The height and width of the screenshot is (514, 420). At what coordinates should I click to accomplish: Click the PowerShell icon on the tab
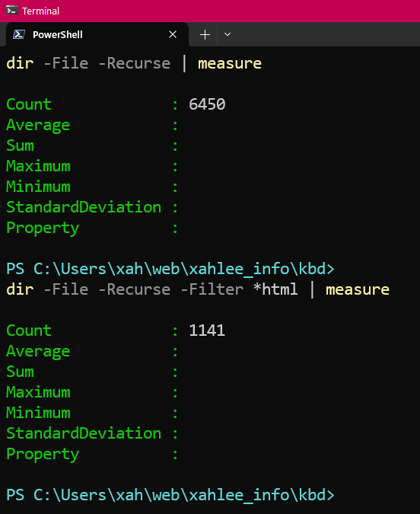[x=19, y=34]
